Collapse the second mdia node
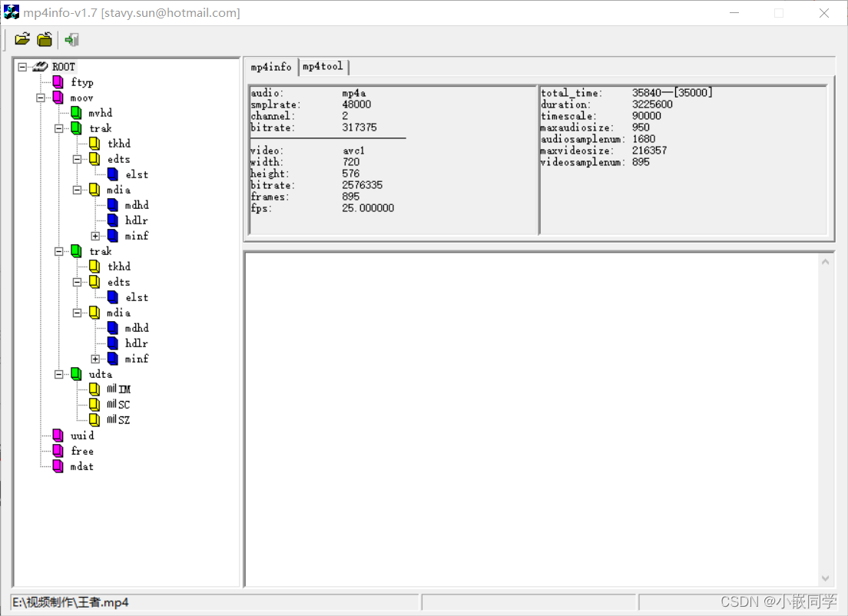 pyautogui.click(x=78, y=313)
